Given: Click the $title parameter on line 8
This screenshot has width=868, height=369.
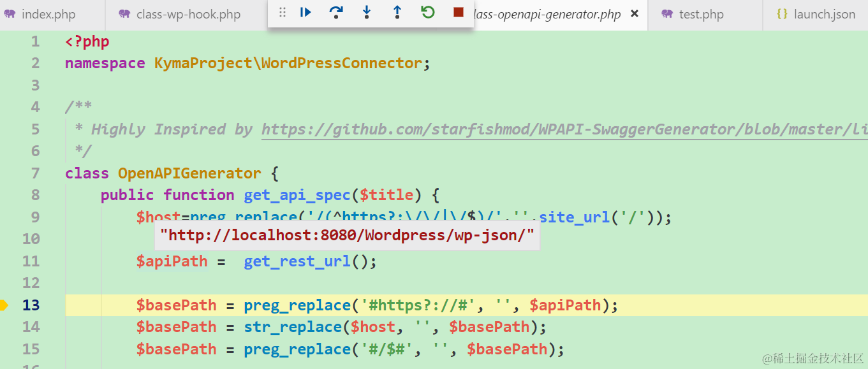Looking at the screenshot, I should tap(387, 195).
